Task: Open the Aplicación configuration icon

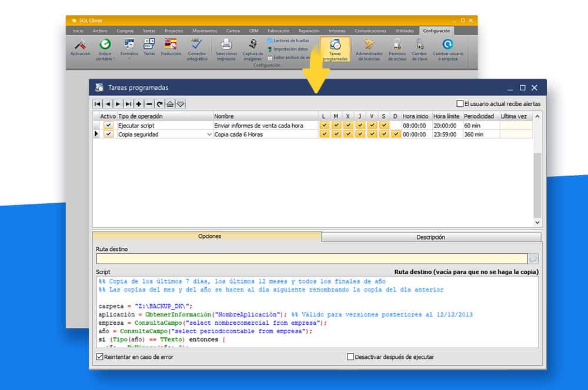Action: (x=80, y=45)
